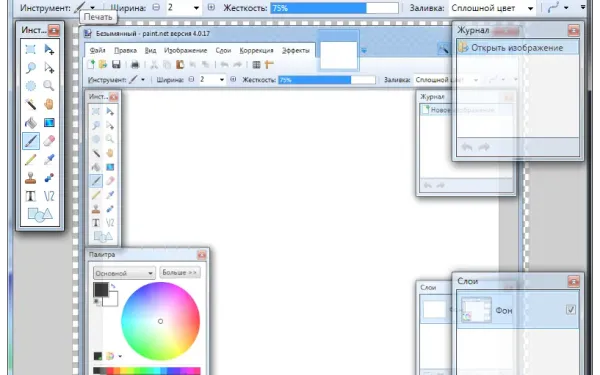This screenshot has height=375, width=600.
Task: Click the Print icon in the canvas screenshot toolbar
Action: (135, 64)
